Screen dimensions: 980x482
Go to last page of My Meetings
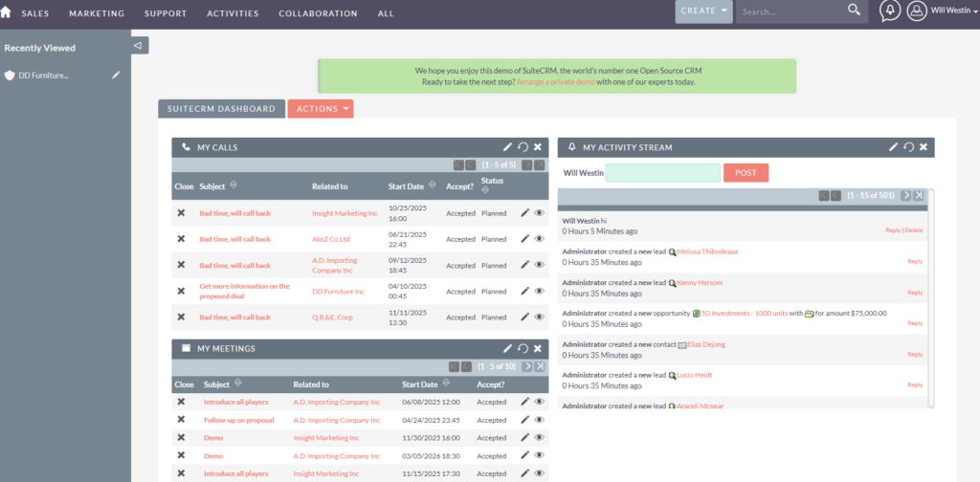click(540, 366)
